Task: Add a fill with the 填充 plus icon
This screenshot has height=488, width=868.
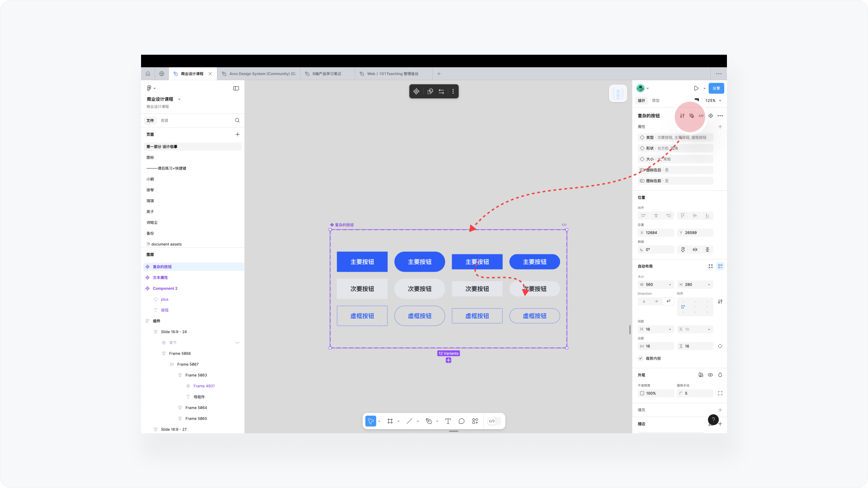Action: 720,410
